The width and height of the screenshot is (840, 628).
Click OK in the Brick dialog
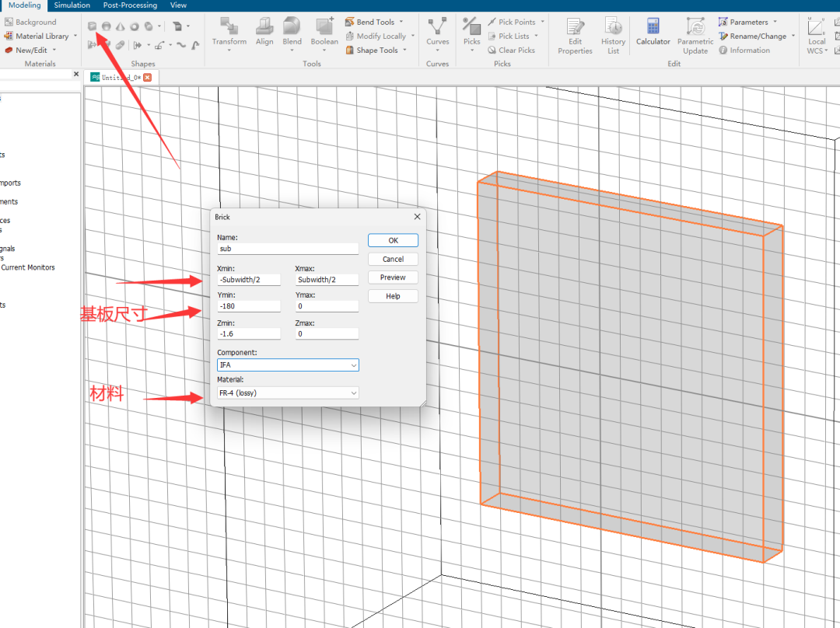(x=394, y=240)
